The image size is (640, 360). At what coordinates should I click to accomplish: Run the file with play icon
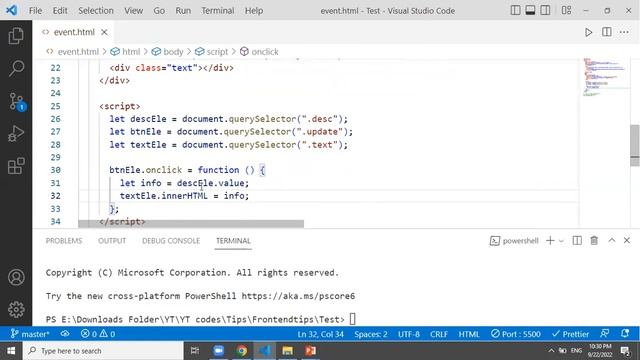pyautogui.click(x=588, y=32)
